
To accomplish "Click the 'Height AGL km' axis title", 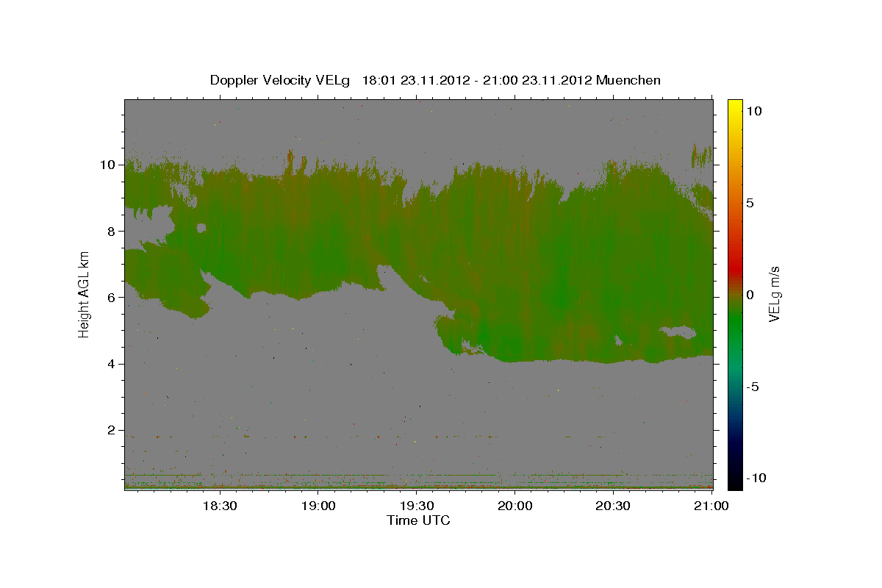I will coord(84,295).
